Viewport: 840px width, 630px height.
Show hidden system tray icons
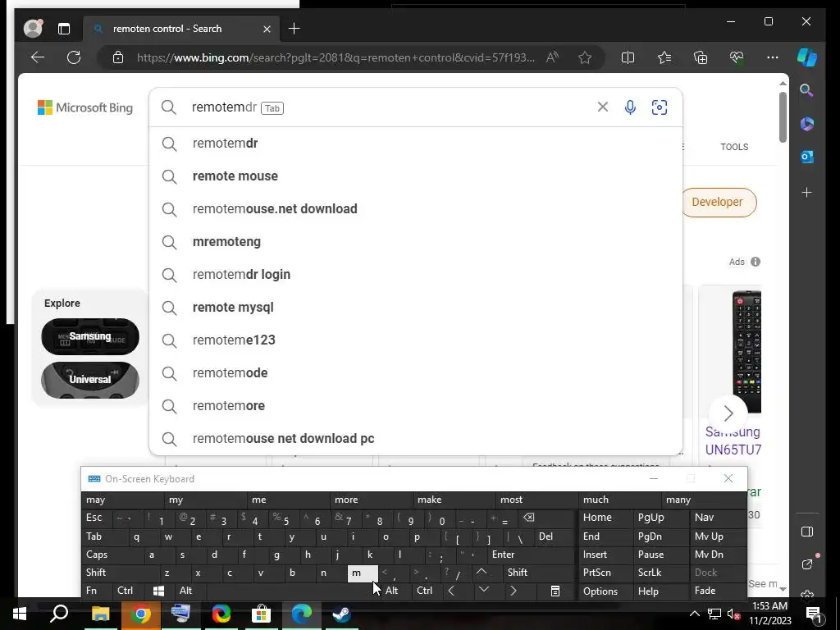(x=694, y=614)
